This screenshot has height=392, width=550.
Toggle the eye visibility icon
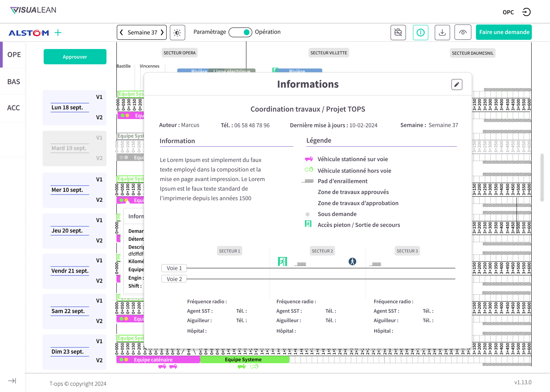point(463,33)
